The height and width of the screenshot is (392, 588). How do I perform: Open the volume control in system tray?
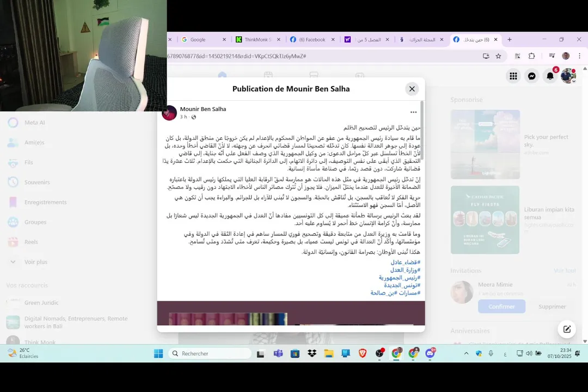pyautogui.click(x=529, y=353)
